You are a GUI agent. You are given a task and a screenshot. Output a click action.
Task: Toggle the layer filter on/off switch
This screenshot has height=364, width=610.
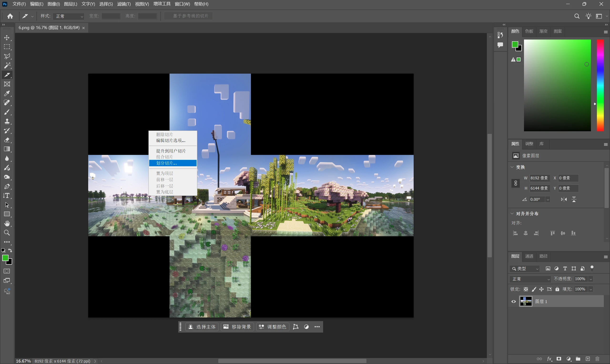point(592,268)
